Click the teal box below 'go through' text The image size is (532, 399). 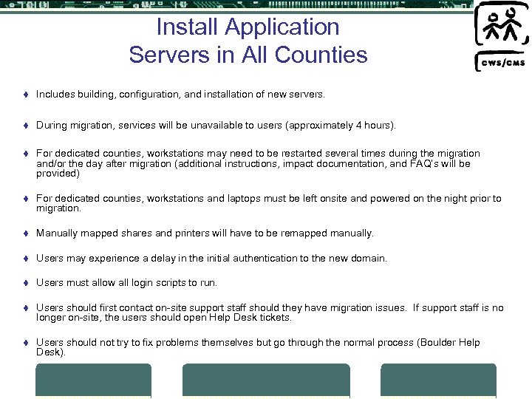click(x=266, y=380)
